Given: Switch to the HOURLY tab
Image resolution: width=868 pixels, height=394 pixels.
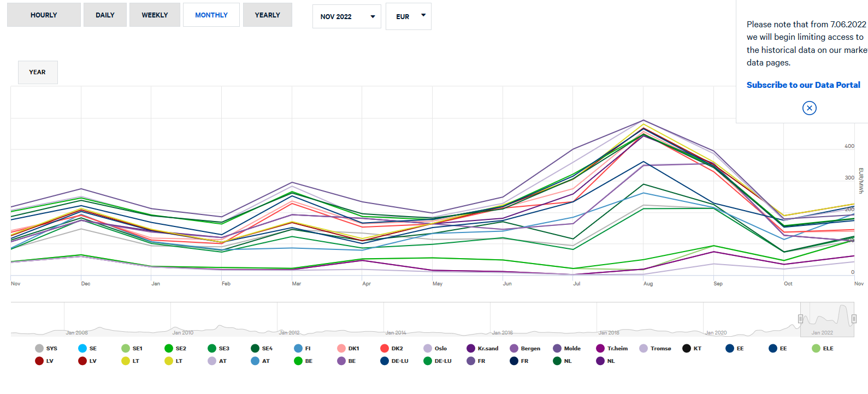Looking at the screenshot, I should coord(44,15).
